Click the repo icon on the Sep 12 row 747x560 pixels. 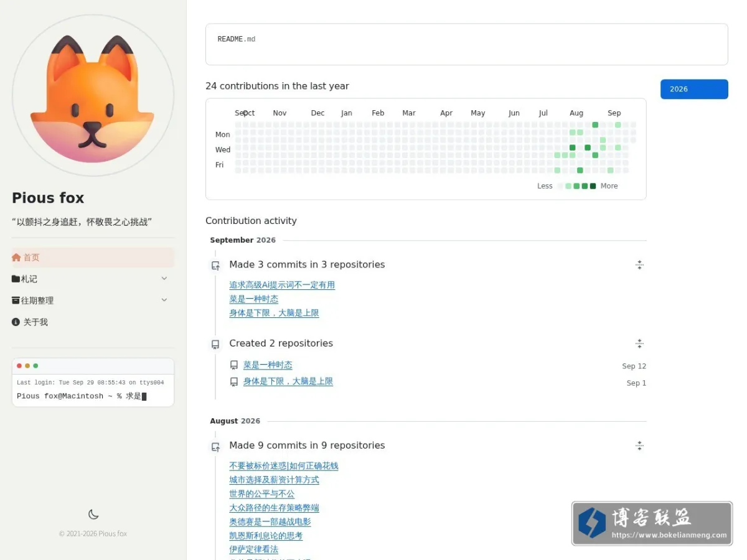point(234,366)
